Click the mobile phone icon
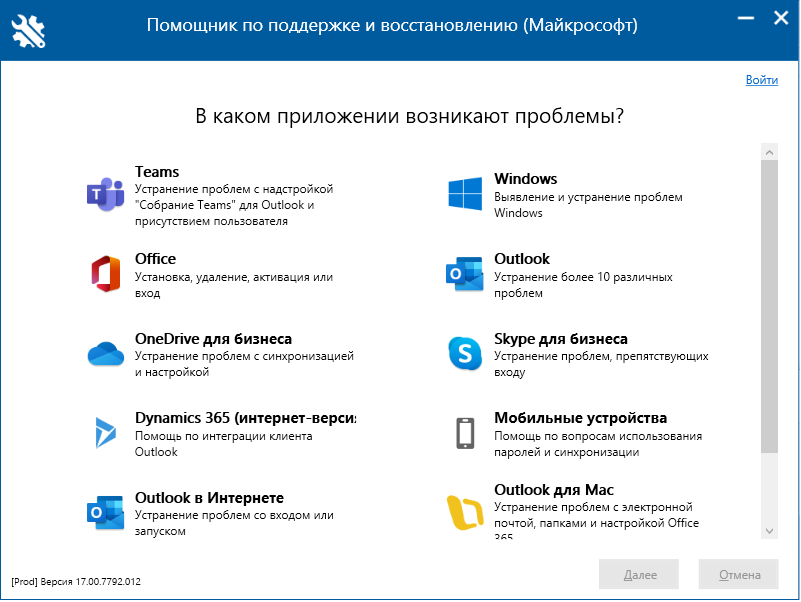 click(465, 433)
